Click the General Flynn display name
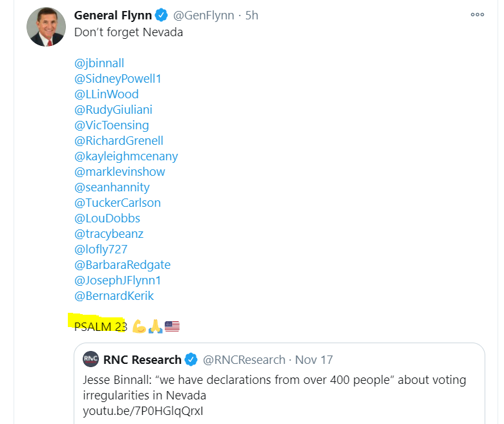 click(x=113, y=15)
